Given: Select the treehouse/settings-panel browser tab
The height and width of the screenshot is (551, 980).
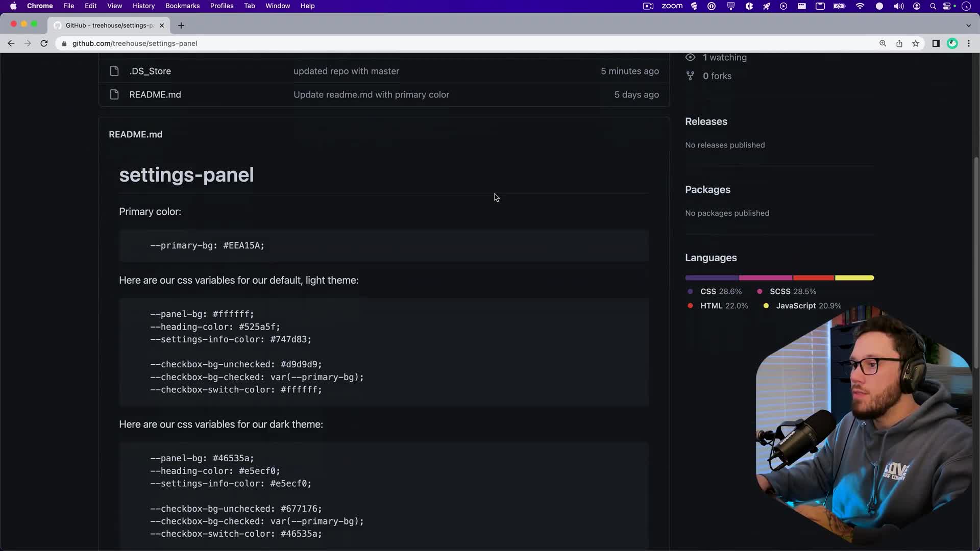Looking at the screenshot, I should click(105, 26).
